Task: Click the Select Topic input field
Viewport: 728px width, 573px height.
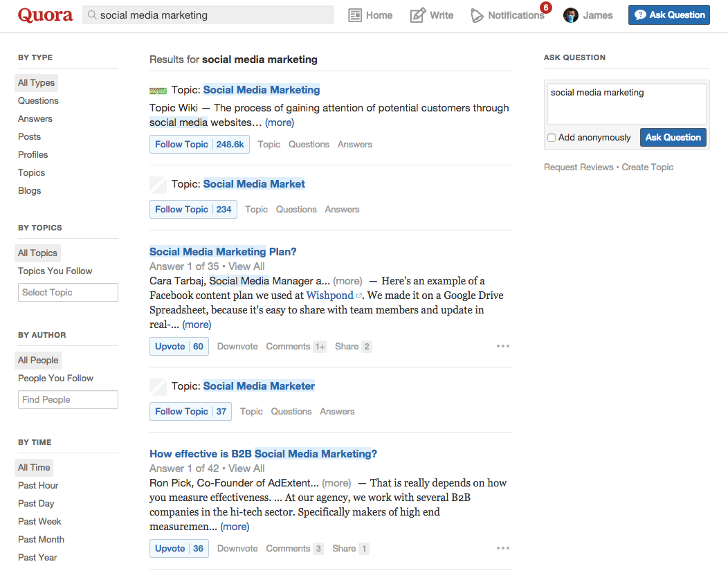Action: [67, 292]
